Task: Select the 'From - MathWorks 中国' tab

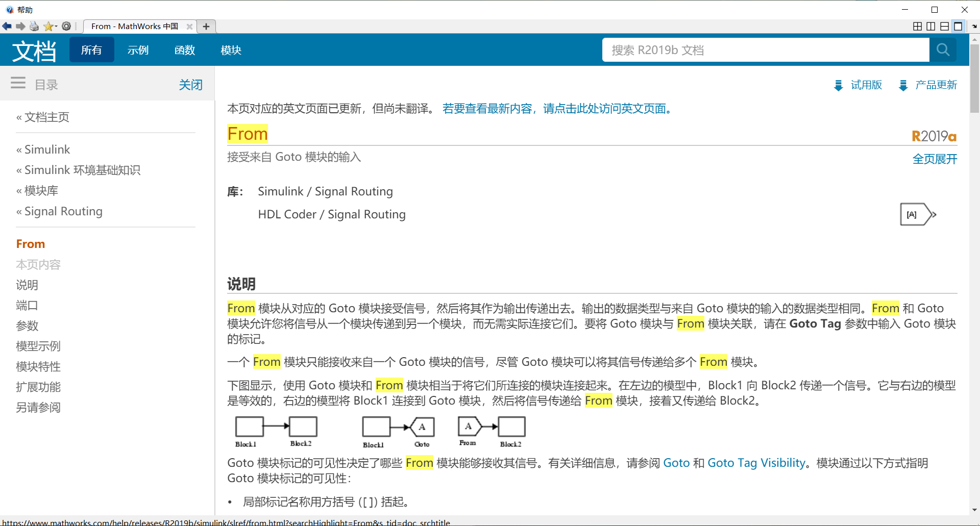Action: click(x=135, y=27)
